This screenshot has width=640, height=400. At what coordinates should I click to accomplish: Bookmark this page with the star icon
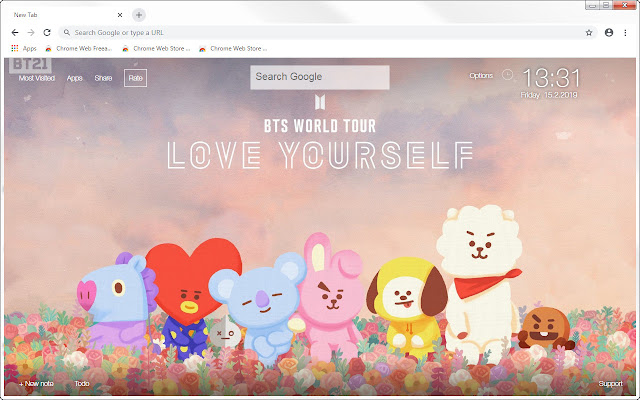point(589,33)
